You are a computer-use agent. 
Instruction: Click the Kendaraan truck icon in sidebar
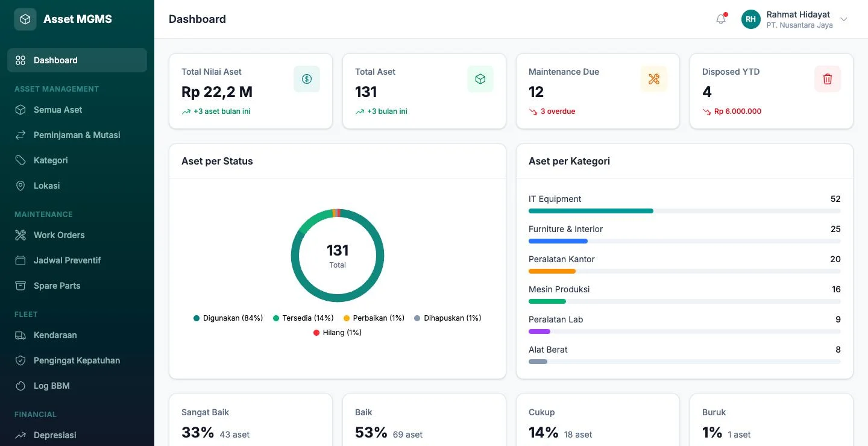point(20,335)
